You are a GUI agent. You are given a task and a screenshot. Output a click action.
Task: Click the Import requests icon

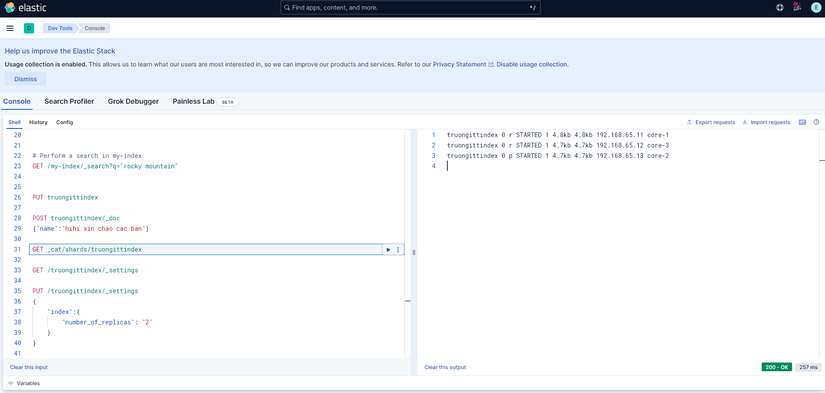tap(744, 122)
